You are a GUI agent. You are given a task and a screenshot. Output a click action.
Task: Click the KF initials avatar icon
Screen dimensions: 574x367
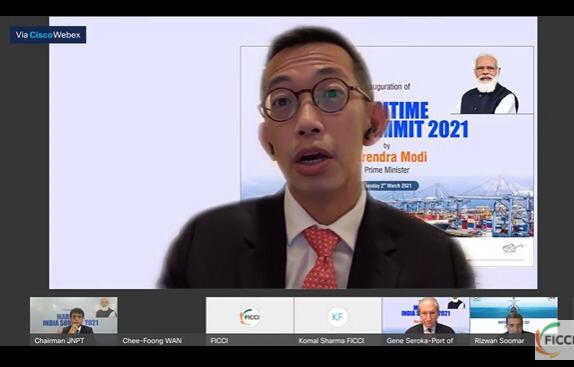click(x=338, y=317)
